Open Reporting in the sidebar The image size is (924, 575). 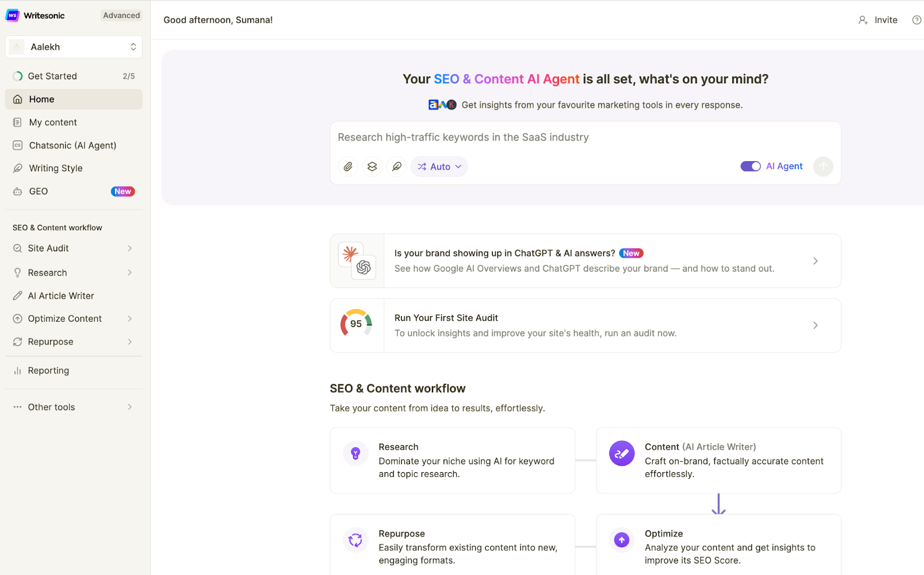[74, 371]
